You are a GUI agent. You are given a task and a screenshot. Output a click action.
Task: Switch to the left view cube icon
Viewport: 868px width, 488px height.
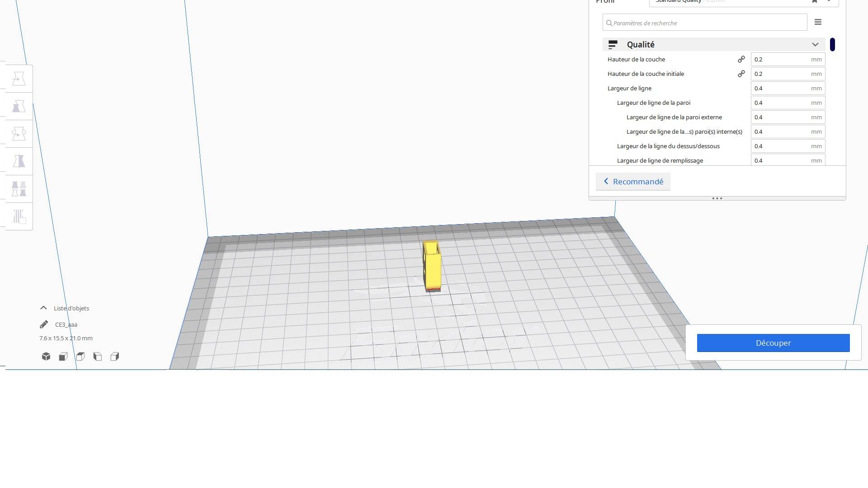pyautogui.click(x=98, y=357)
